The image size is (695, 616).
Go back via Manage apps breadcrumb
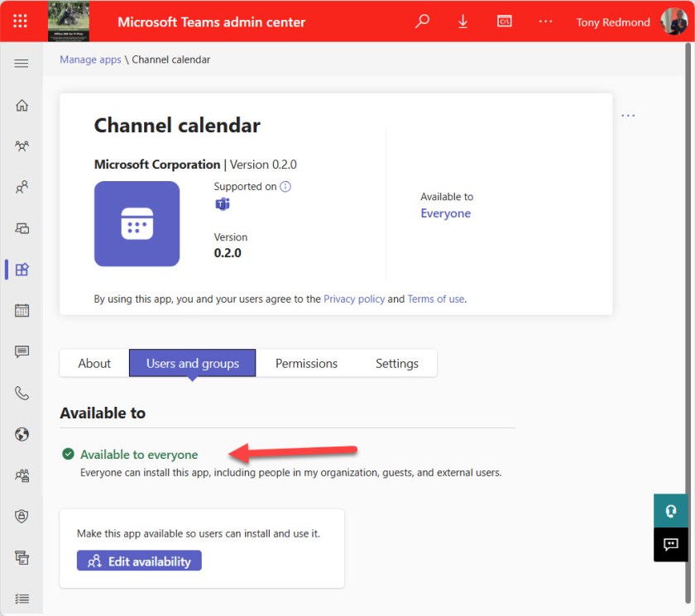tap(90, 60)
